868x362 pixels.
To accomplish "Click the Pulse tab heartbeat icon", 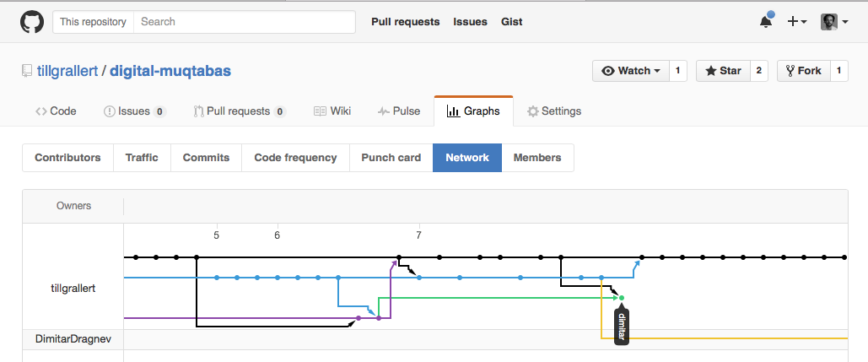I will (384, 111).
